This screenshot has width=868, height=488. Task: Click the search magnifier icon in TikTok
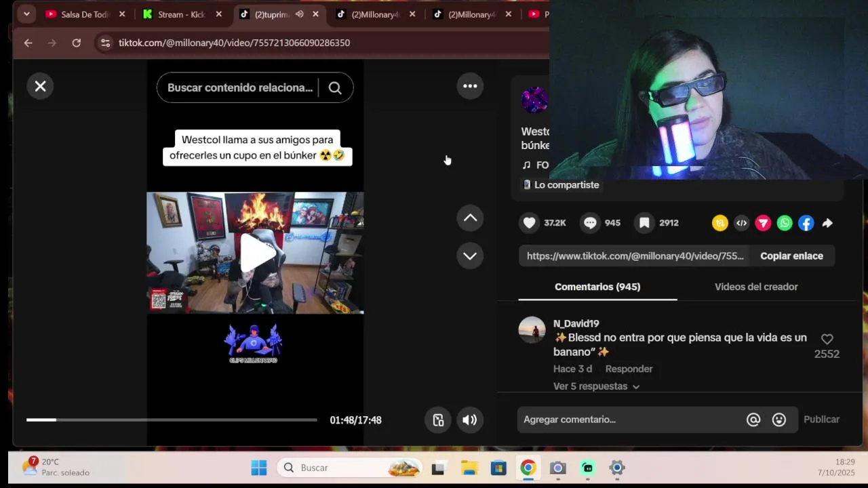click(335, 87)
